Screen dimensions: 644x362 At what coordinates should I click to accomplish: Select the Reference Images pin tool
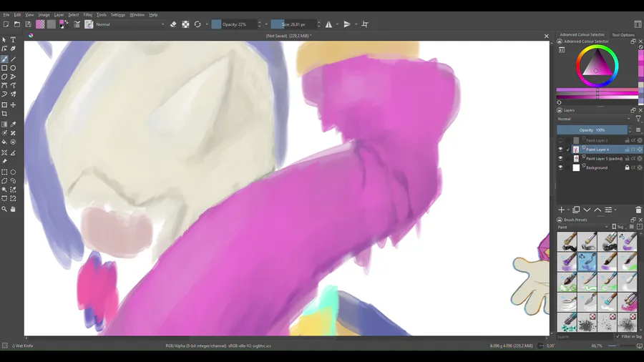[4, 161]
